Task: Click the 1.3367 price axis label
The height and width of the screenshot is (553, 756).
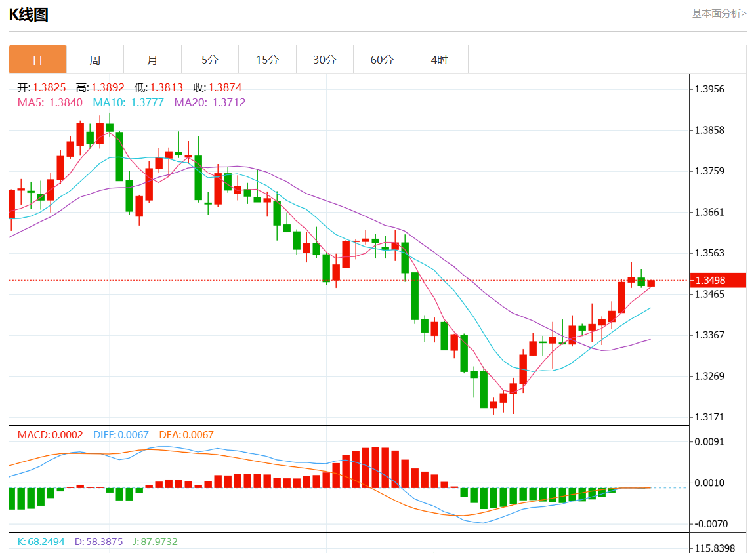Action: coord(709,335)
